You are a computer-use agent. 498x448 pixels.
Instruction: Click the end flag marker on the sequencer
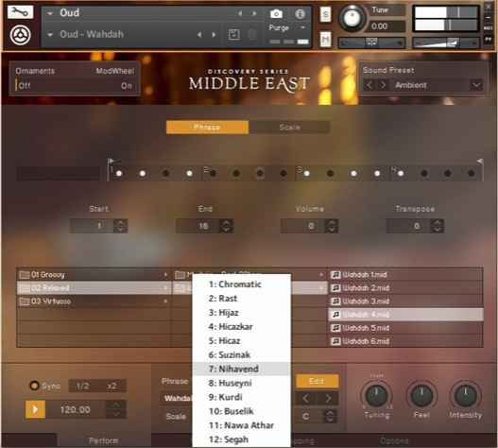tap(481, 161)
